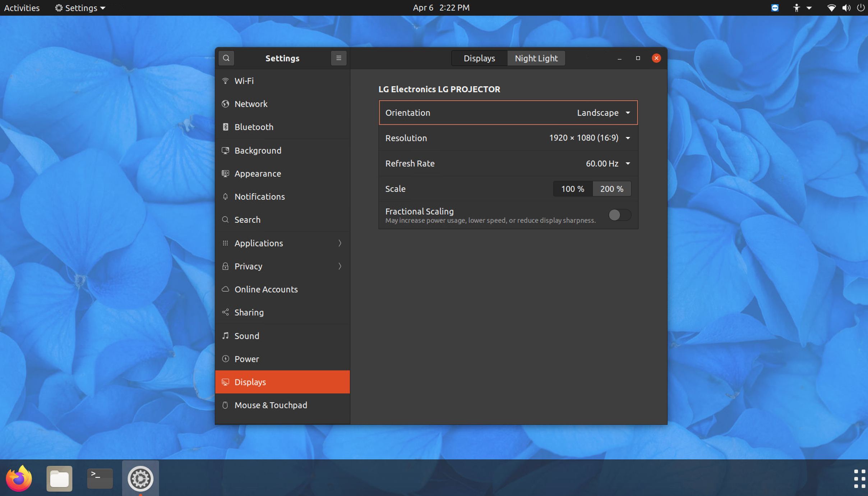Open the Settings hamburger menu
Viewport: 868px width, 496px height.
pos(338,58)
